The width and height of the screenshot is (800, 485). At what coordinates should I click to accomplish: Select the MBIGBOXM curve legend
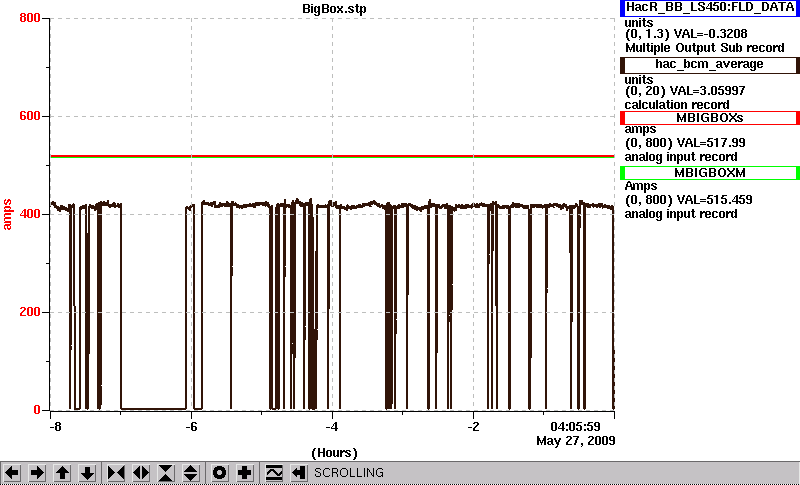point(710,173)
